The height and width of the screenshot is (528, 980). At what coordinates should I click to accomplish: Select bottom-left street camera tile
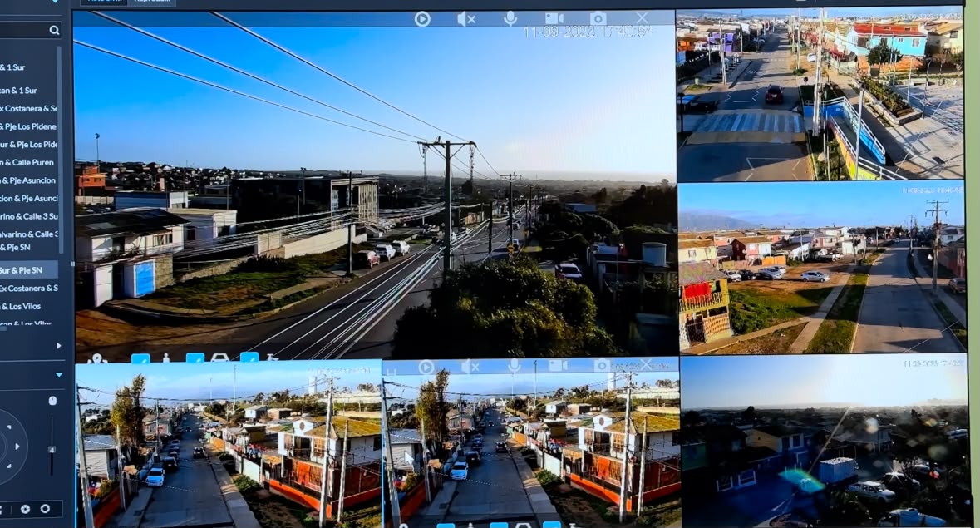pos(228,445)
